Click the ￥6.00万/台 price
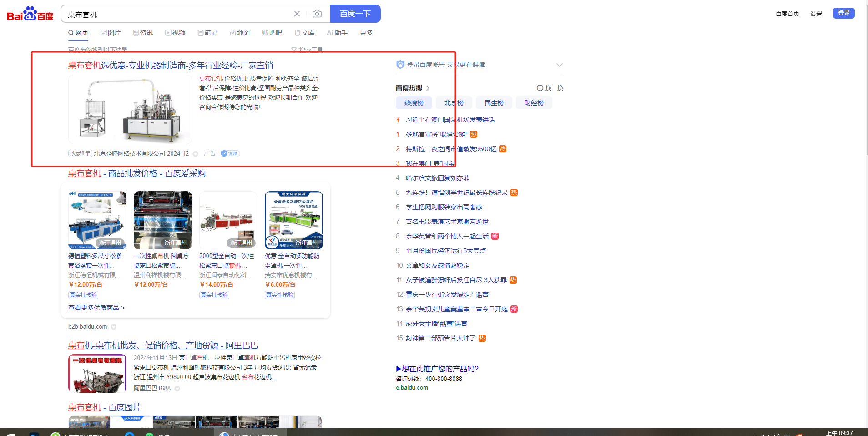This screenshot has height=436, width=868. pos(280,284)
